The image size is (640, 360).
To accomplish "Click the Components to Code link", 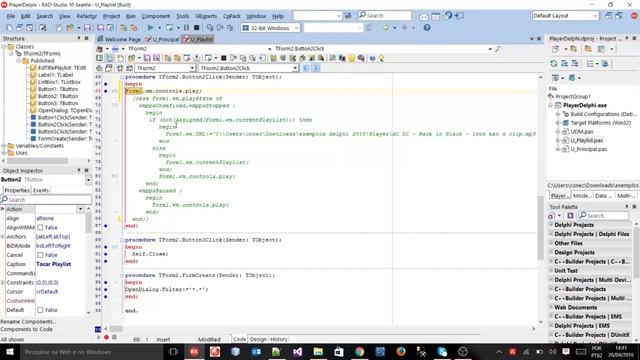I will [x=27, y=329].
